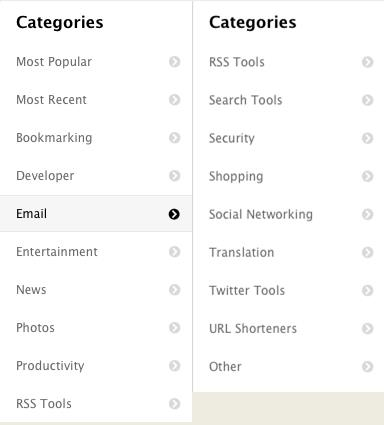Screen dimensions: 384x425
Task: Expand the arrow beside Translation
Action: (367, 252)
